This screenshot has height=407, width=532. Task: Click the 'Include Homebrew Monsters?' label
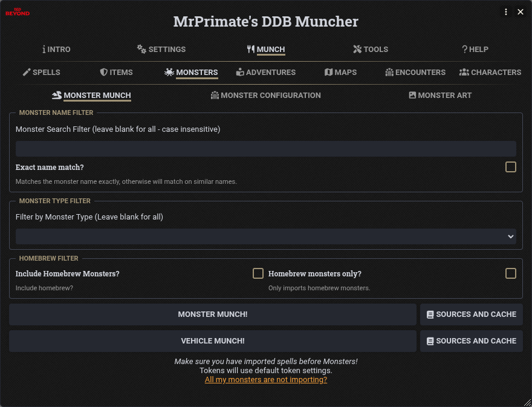click(68, 273)
